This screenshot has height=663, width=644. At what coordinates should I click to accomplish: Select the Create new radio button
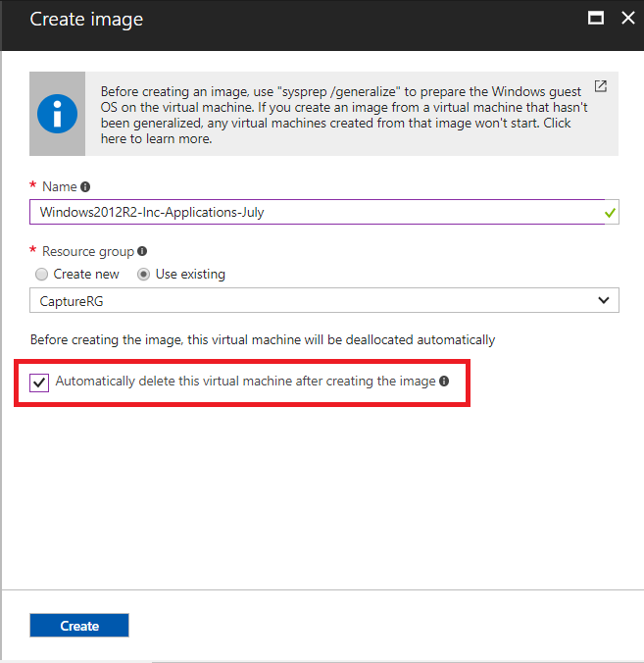point(41,275)
